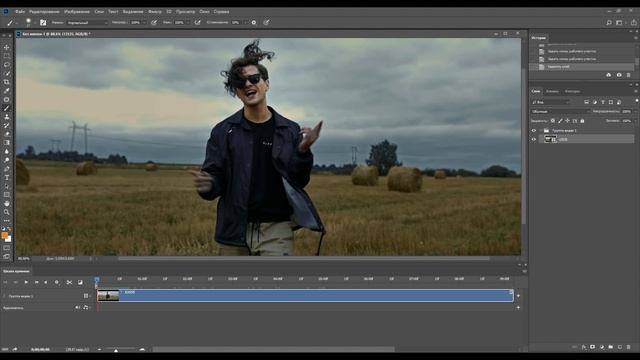The width and height of the screenshot is (640, 360).
Task: Select the Move tool
Action: [7, 47]
